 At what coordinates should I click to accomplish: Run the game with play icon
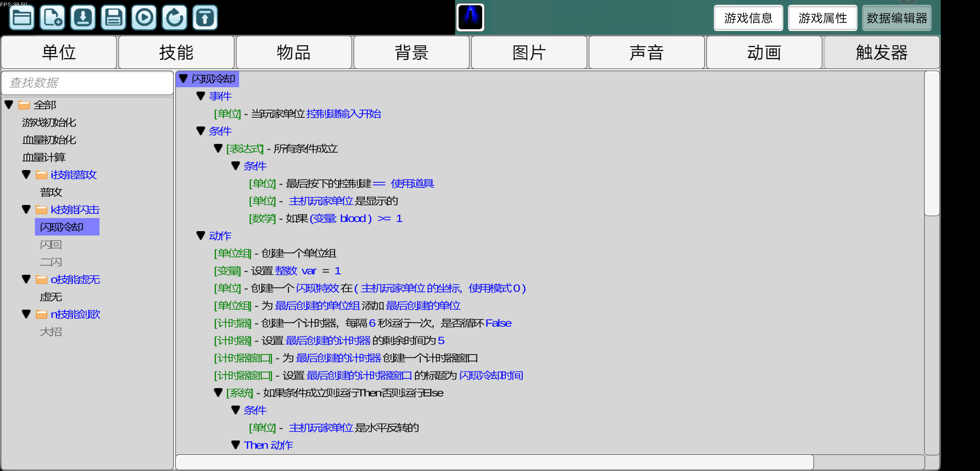(x=144, y=17)
